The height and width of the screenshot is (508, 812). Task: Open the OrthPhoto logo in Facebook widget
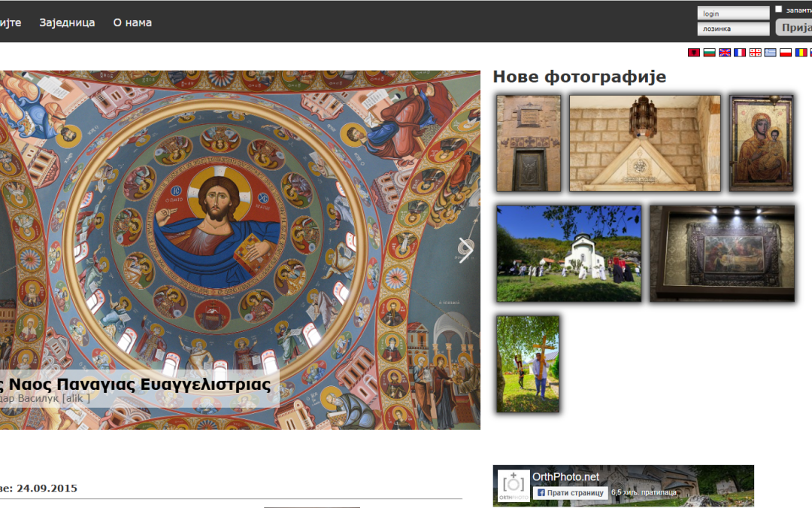point(514,485)
